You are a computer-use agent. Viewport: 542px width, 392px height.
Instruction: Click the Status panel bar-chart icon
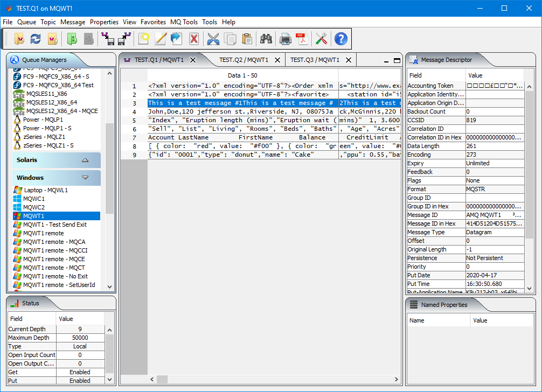click(15, 303)
